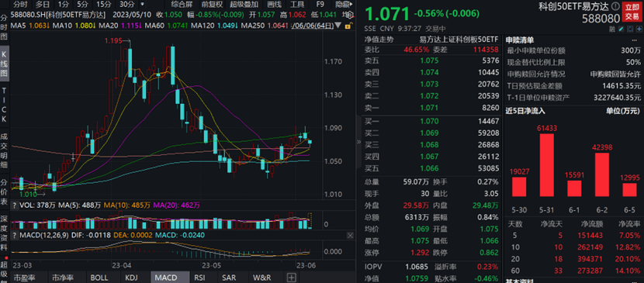Screen dimensions: 644x283
Task: Close the MACD indicator panel with the X
Action: (350, 236)
